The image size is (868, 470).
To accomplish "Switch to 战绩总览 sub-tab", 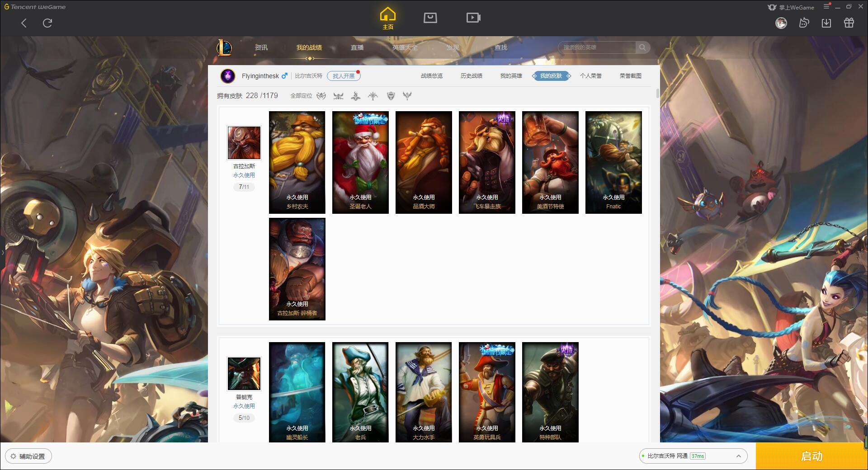I will coord(432,76).
